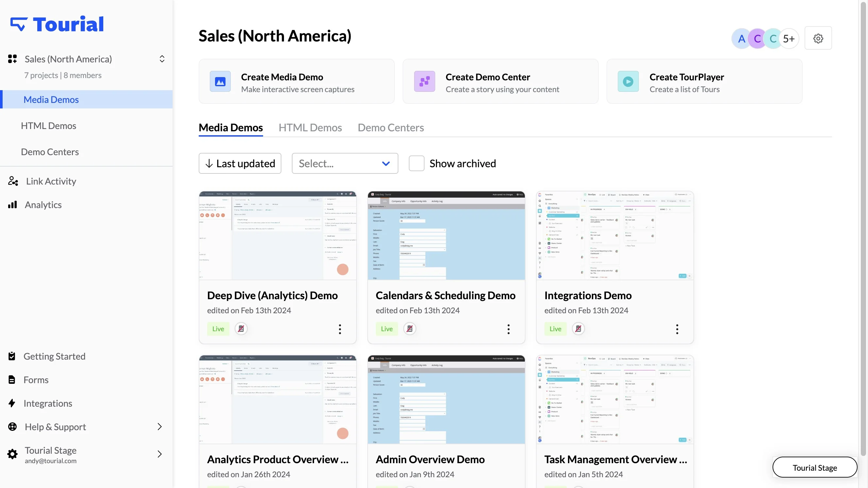Viewport: 868px width, 488px height.
Task: Open the three-dot menu for Integrations Demo
Action: coord(677,329)
